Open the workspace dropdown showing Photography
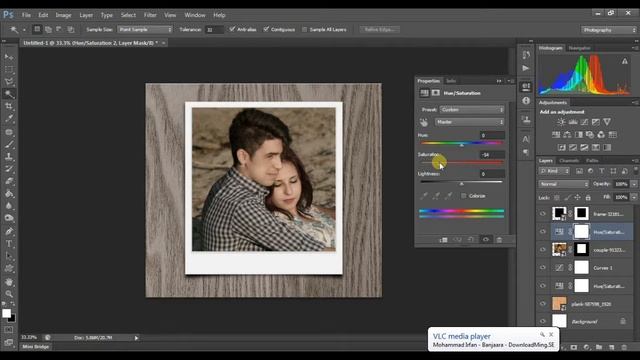 tap(609, 30)
